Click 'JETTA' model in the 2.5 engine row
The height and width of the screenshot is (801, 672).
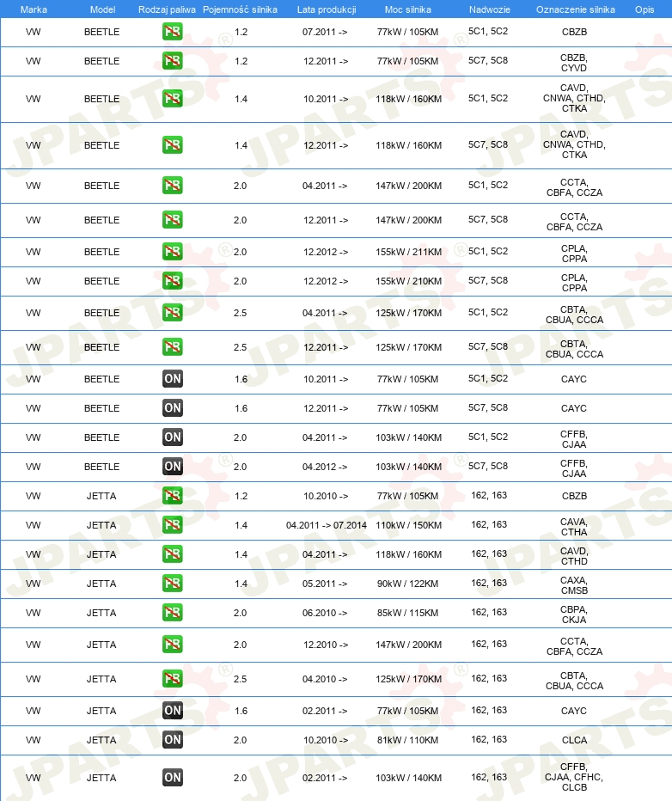pos(101,679)
